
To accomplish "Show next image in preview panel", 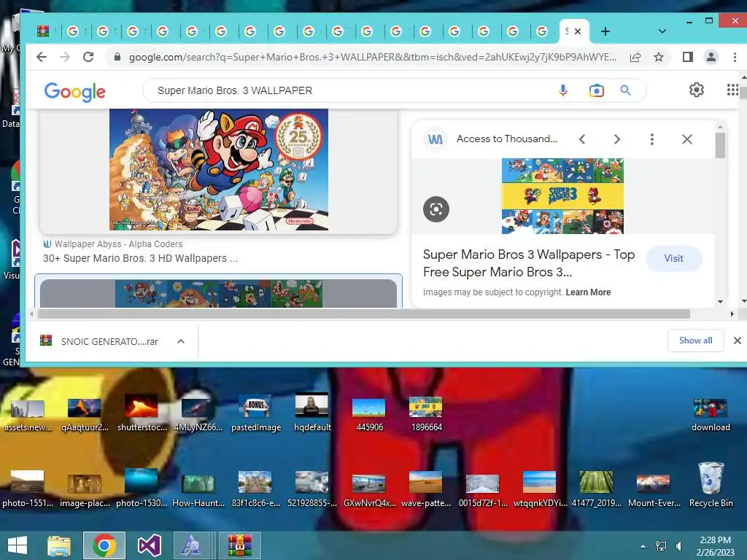I will (617, 139).
